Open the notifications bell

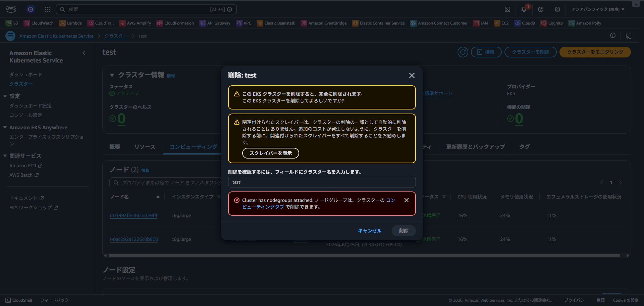[x=524, y=9]
